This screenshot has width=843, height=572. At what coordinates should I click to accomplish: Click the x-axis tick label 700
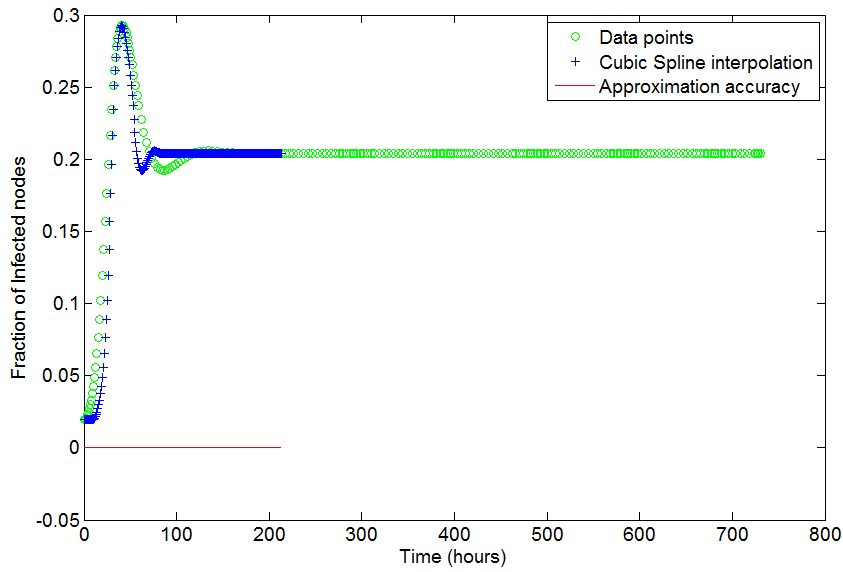[x=732, y=534]
